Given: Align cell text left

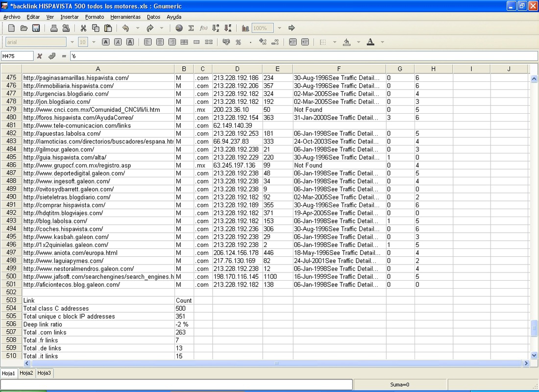Looking at the screenshot, I should tap(148, 42).
